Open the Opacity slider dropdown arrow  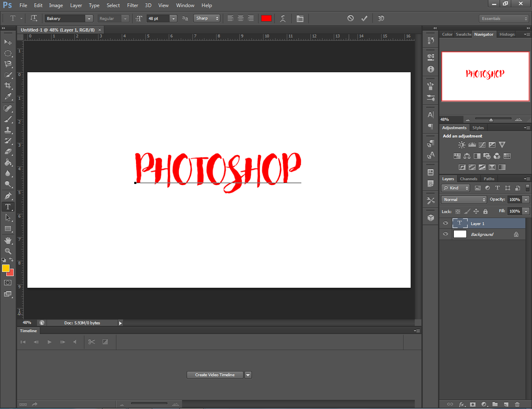point(526,200)
